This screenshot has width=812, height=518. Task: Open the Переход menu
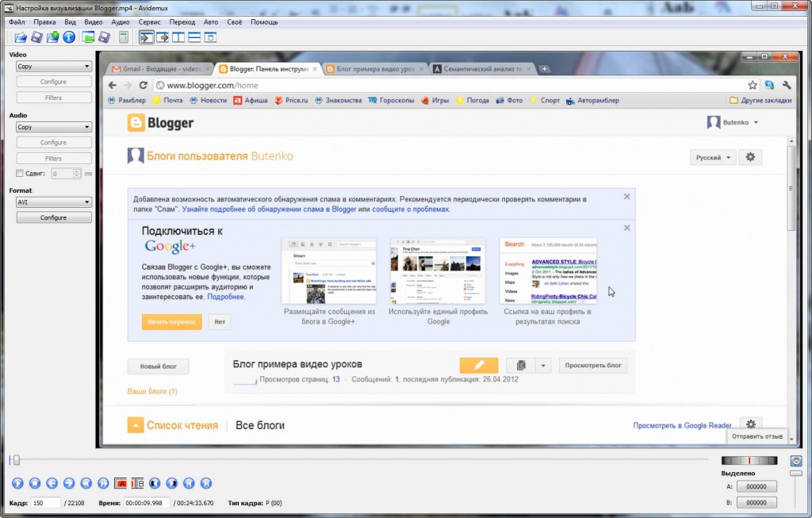(182, 22)
